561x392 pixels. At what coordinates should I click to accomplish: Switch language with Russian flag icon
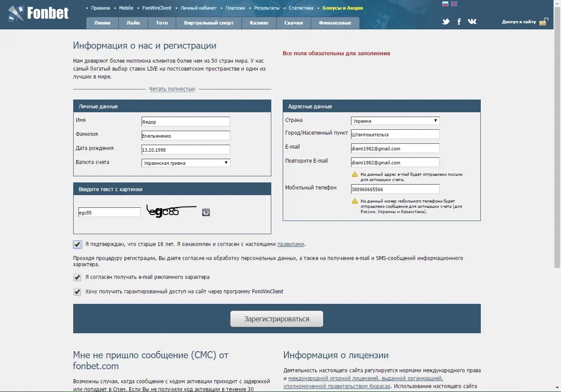(x=445, y=4)
